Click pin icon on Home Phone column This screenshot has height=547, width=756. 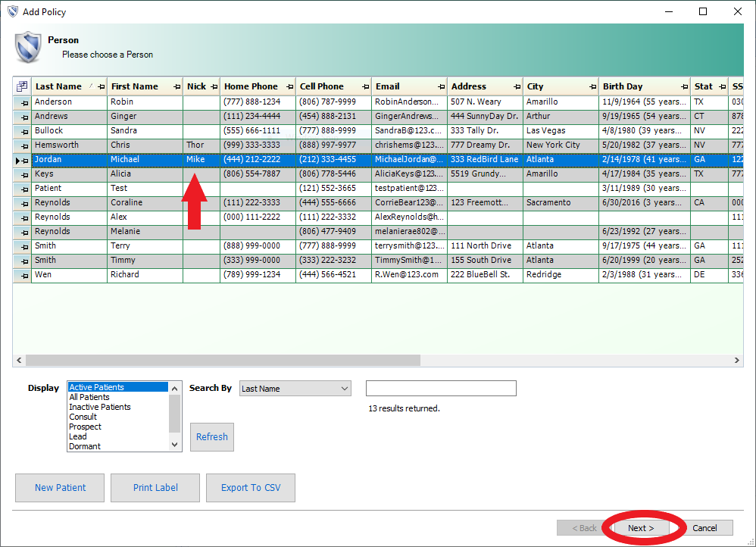point(290,87)
